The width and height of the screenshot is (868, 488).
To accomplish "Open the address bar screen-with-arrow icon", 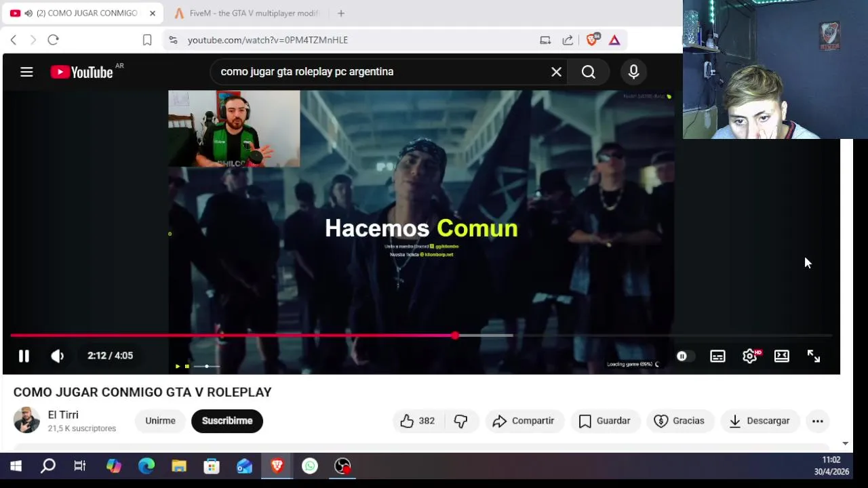I will [x=545, y=40].
